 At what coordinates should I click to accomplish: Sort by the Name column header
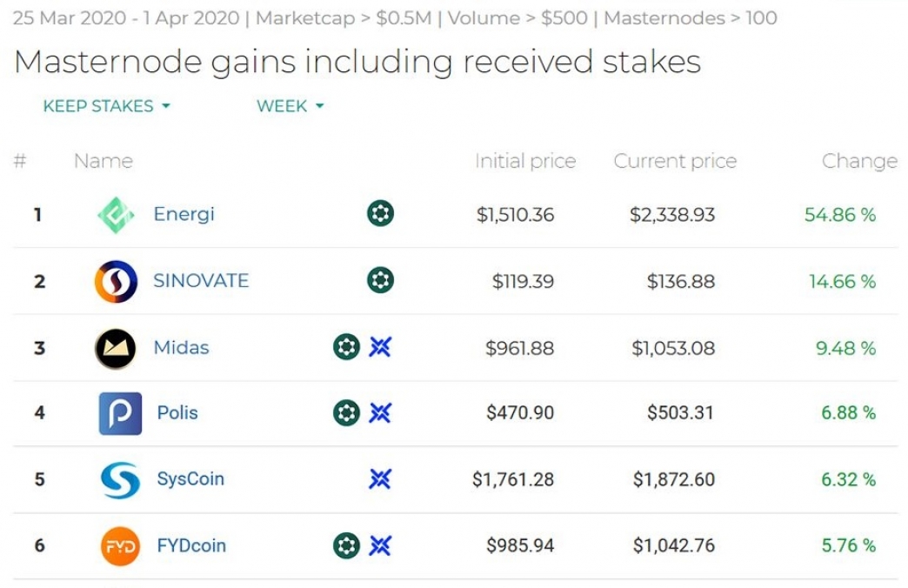103,161
